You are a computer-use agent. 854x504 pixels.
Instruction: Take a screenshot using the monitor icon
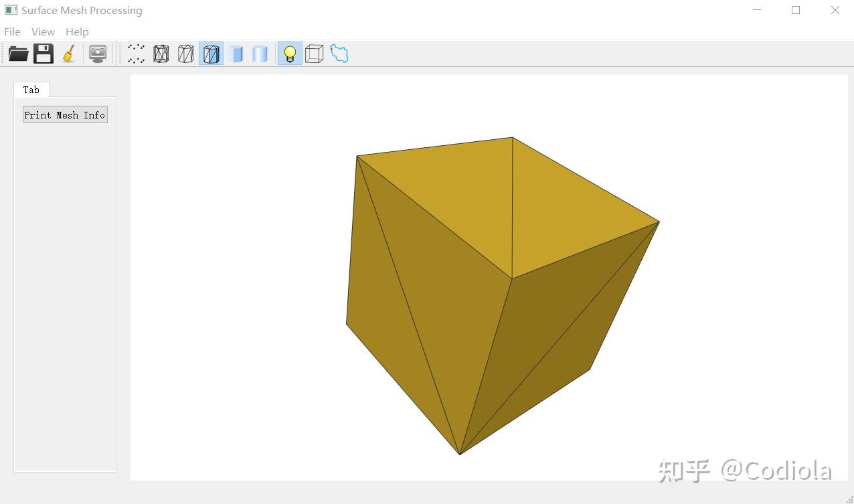pos(98,54)
